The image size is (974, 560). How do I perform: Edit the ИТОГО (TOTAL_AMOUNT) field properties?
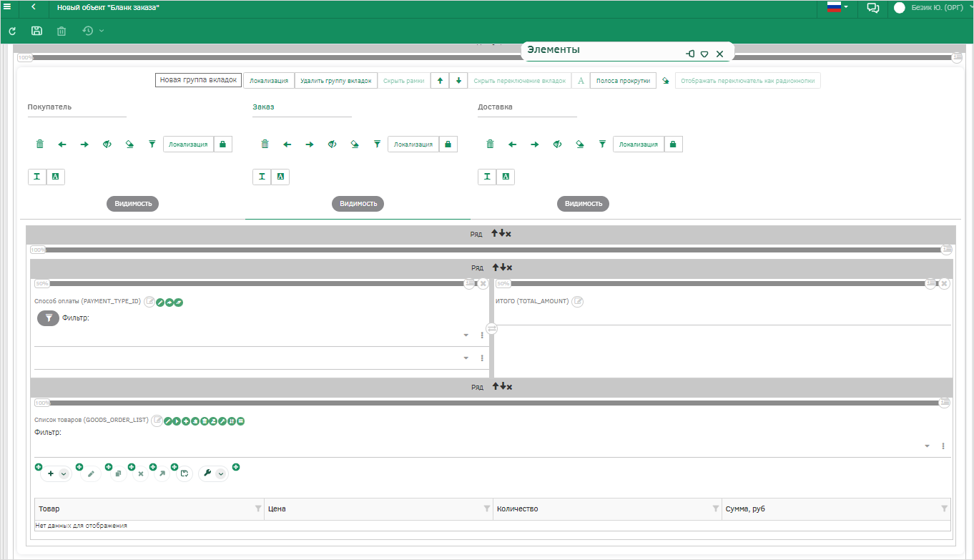(578, 302)
